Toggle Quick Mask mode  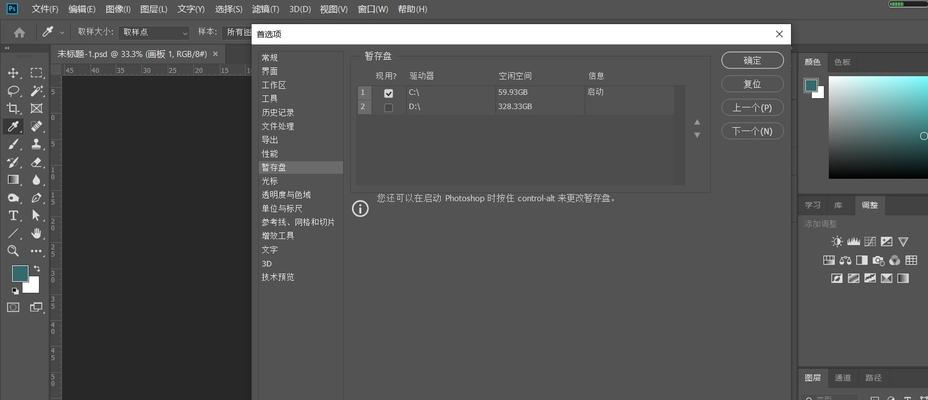coord(13,307)
